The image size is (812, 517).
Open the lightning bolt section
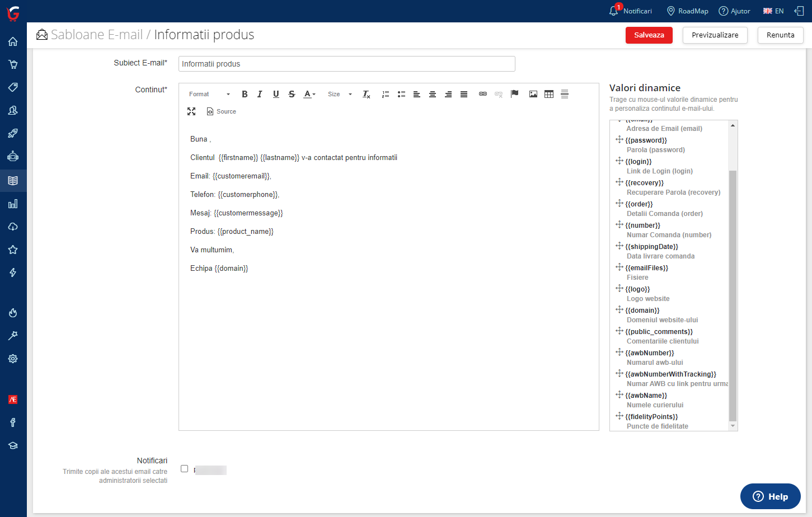tap(13, 272)
